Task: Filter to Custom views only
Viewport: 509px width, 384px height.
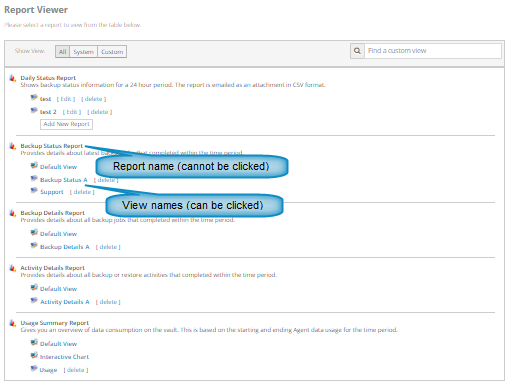Action: 112,52
